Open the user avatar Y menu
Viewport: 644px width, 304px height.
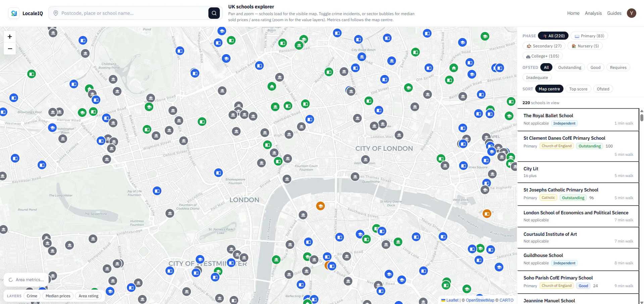click(x=632, y=13)
